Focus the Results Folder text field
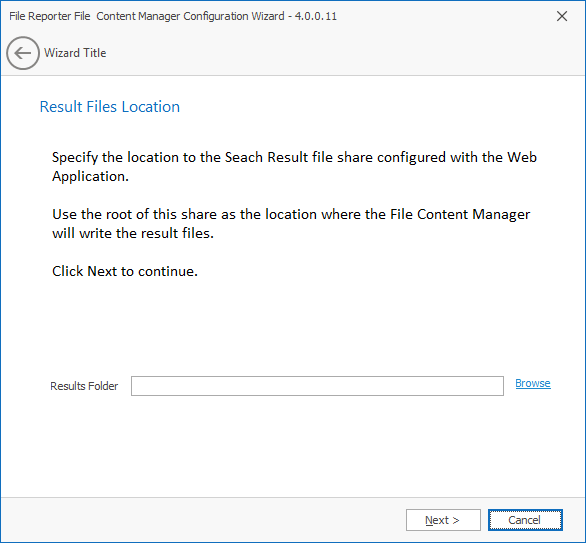This screenshot has width=586, height=543. tap(317, 386)
